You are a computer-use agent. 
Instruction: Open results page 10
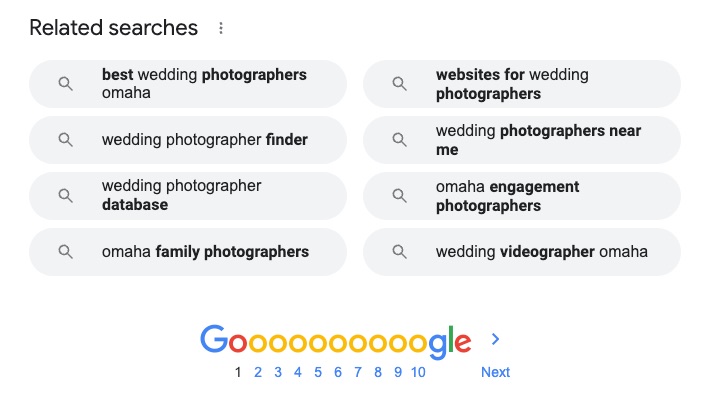(x=418, y=372)
